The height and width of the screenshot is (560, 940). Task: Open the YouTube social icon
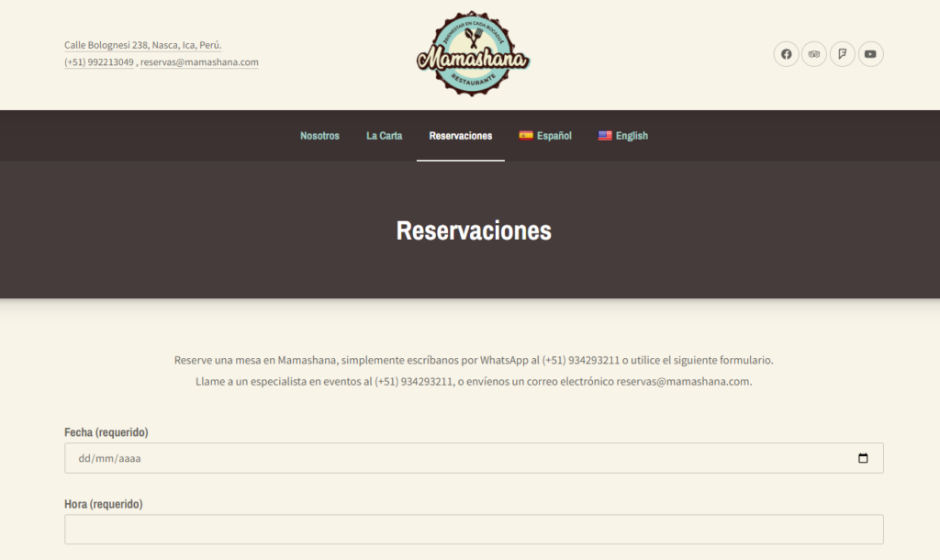pos(870,54)
